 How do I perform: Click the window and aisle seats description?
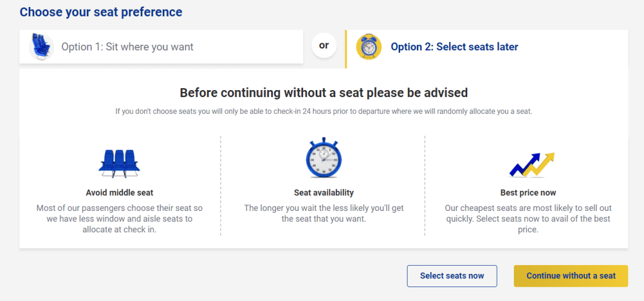coord(119,219)
